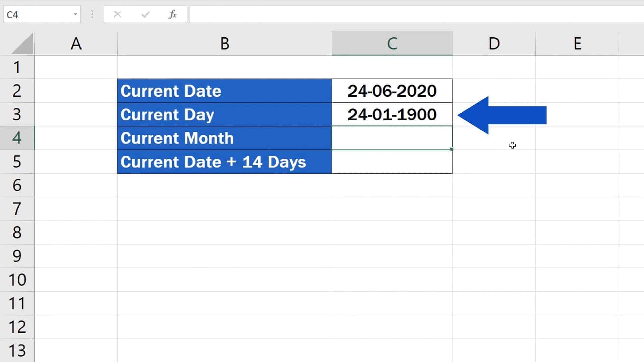Click the Enter checkmark formula icon

coord(145,15)
